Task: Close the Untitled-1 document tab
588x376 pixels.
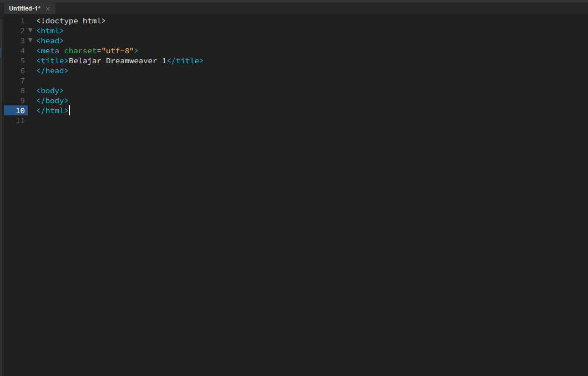Action: (48, 9)
